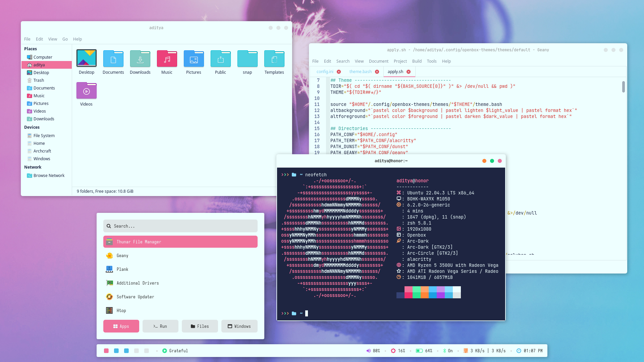Close the config.ini tab in Geany

tap(339, 72)
